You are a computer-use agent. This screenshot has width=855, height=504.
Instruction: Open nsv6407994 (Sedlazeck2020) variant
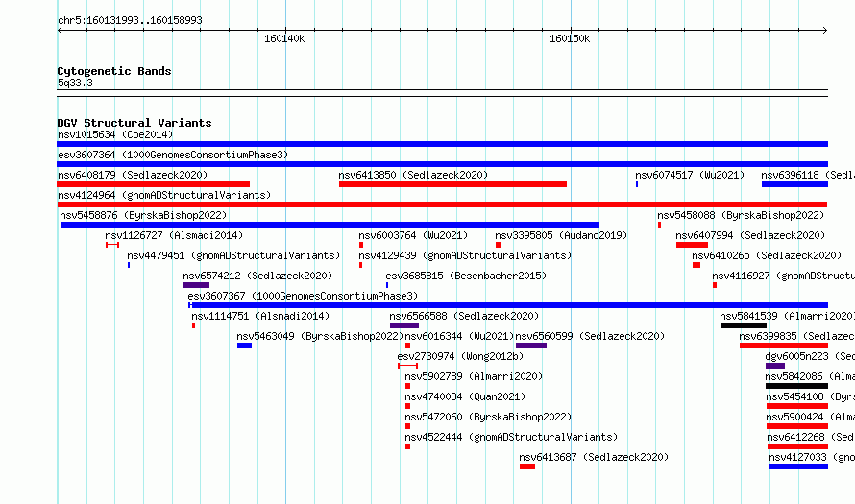(x=750, y=235)
